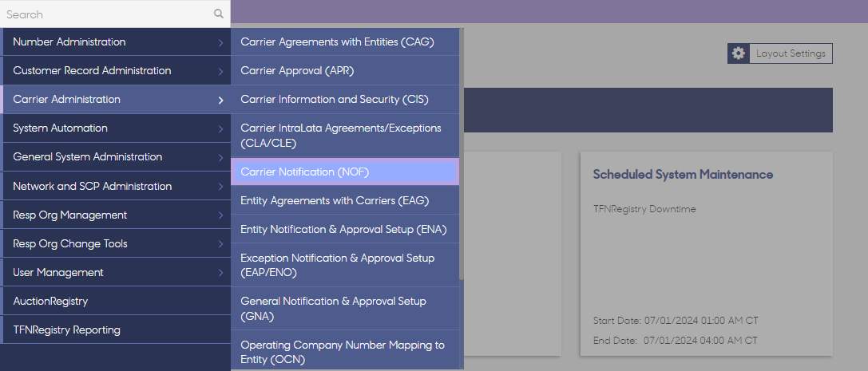The image size is (868, 371).
Task: Click the User Management chevron arrow
Action: [x=221, y=273]
